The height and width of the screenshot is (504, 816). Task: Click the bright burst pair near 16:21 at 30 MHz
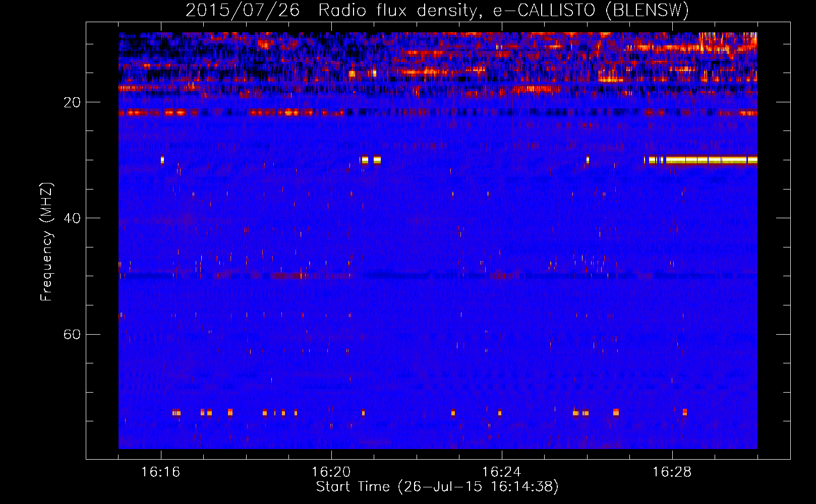(x=371, y=160)
